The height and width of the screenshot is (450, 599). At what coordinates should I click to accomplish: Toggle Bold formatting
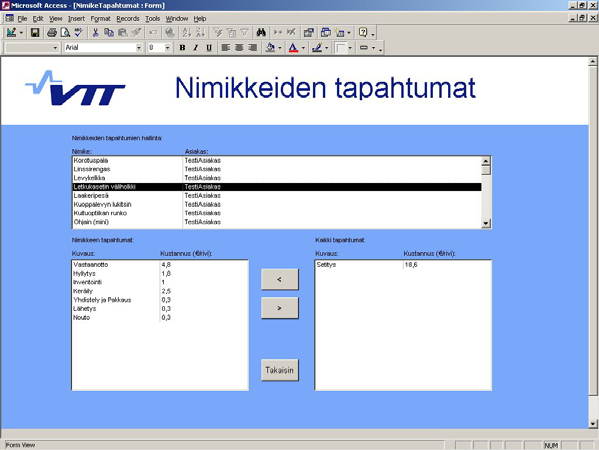pyautogui.click(x=182, y=48)
